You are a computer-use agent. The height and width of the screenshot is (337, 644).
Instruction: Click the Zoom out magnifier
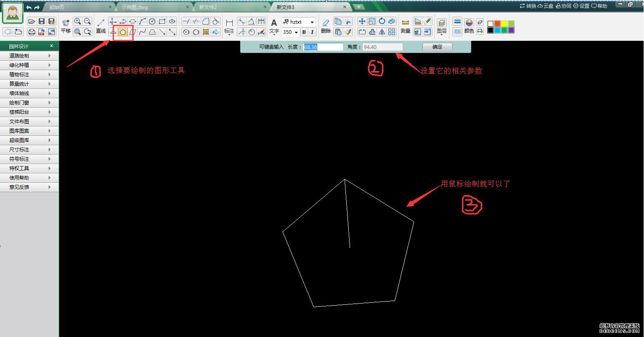point(87,22)
